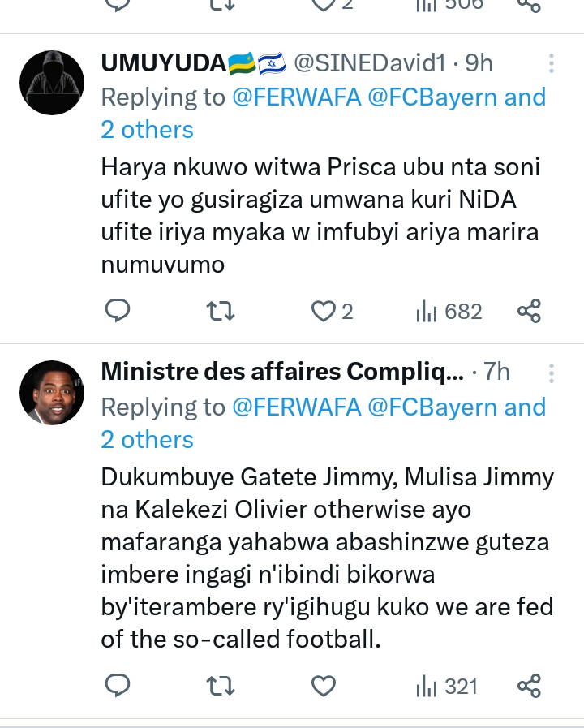Image resolution: width=584 pixels, height=728 pixels.
Task: Open the Ministre des affaires profile picture
Action: click(x=52, y=393)
